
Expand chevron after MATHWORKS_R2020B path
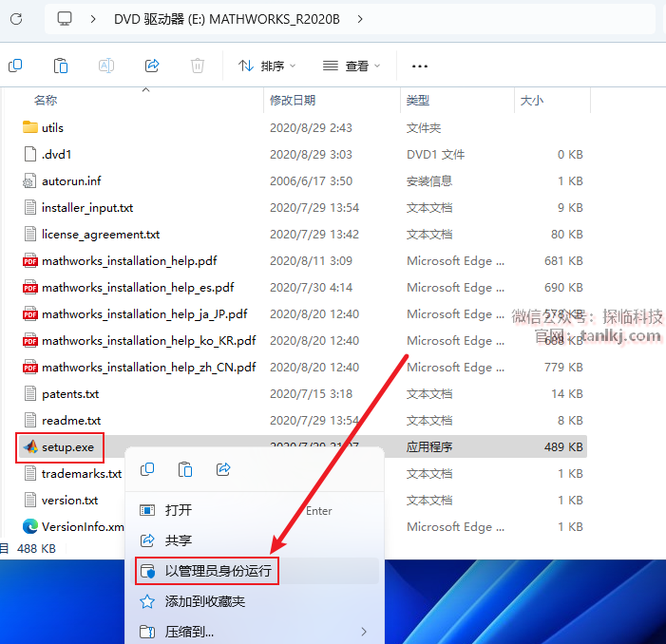pyautogui.click(x=360, y=19)
